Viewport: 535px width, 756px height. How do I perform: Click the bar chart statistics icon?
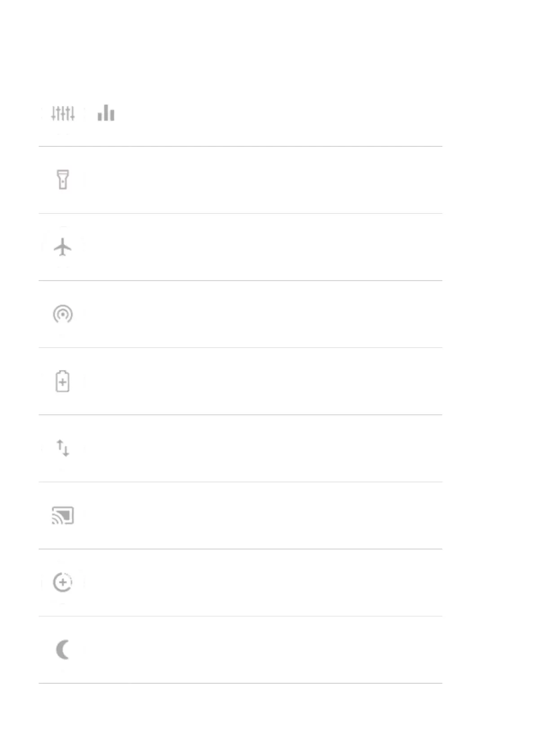tap(106, 113)
